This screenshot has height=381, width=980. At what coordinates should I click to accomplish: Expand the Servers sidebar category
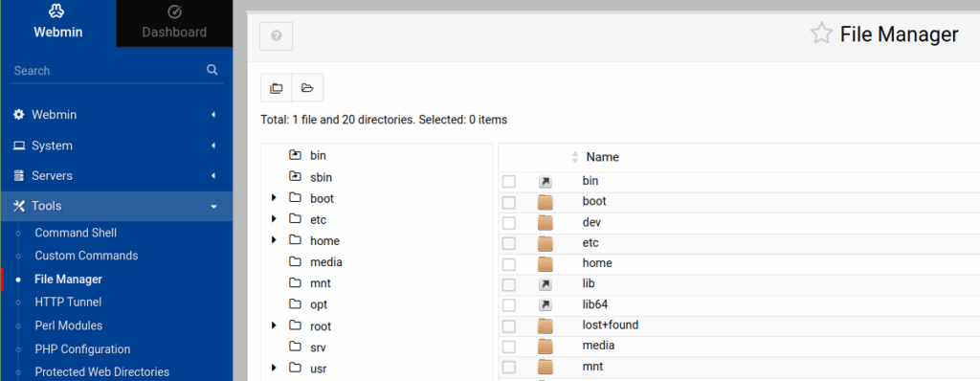116,176
